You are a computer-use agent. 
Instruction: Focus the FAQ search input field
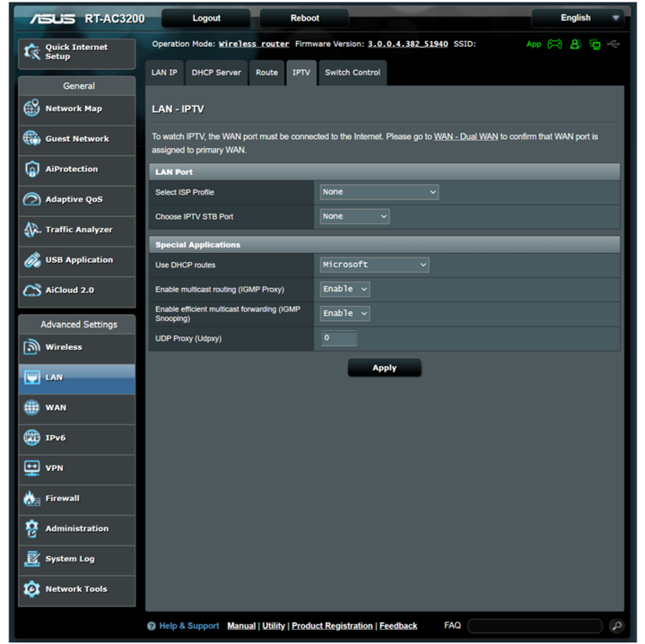(535, 626)
